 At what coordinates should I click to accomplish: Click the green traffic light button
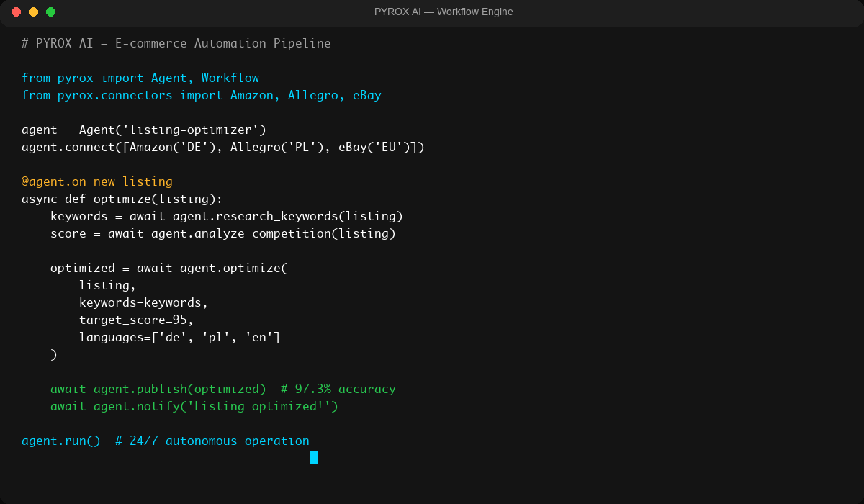point(50,12)
